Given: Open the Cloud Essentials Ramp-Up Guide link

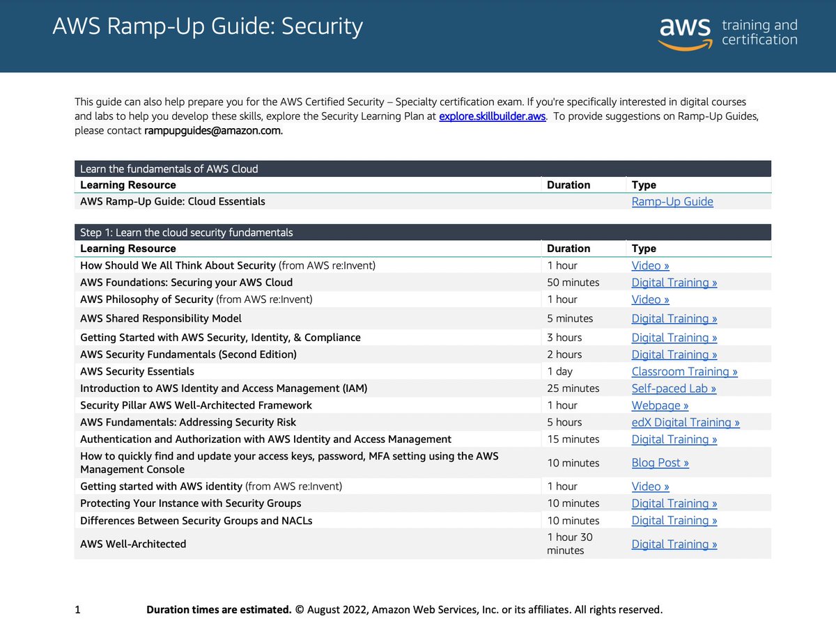Looking at the screenshot, I should coord(672,201).
